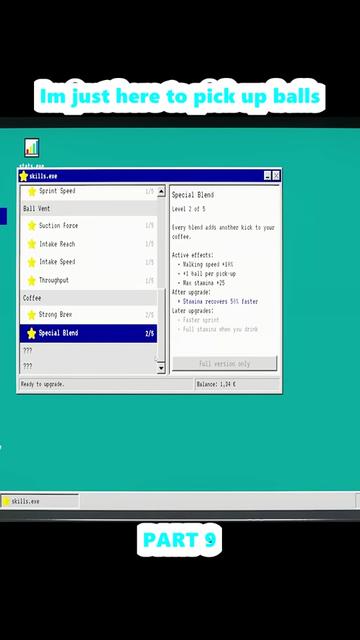360x640 pixels.
Task: Click the Ready to upgrade status text
Action: tap(43, 384)
